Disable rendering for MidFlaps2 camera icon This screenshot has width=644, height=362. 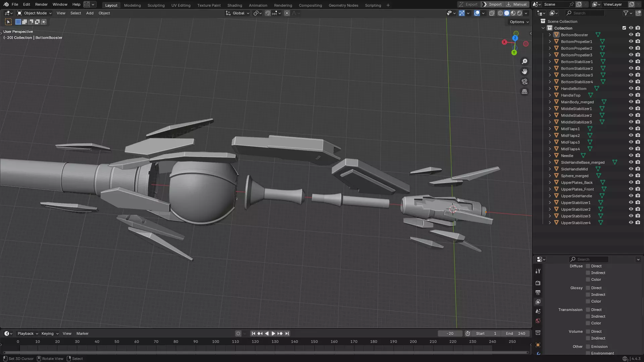point(638,135)
